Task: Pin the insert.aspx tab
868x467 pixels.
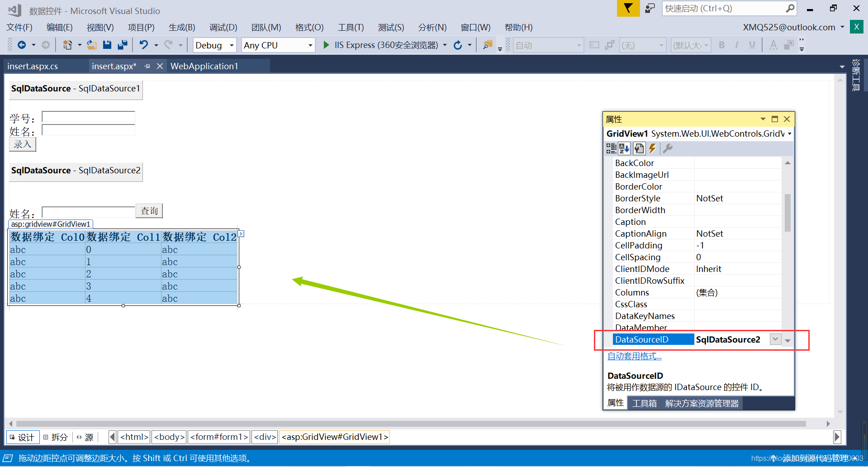Action: click(x=147, y=66)
